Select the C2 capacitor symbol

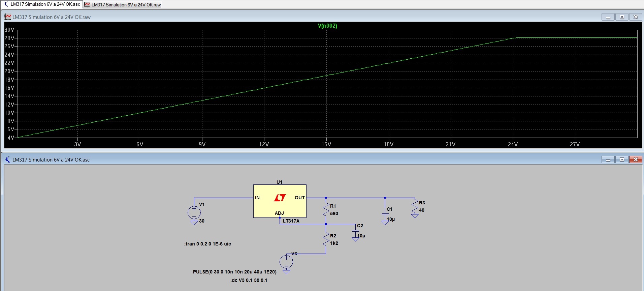[355, 231]
